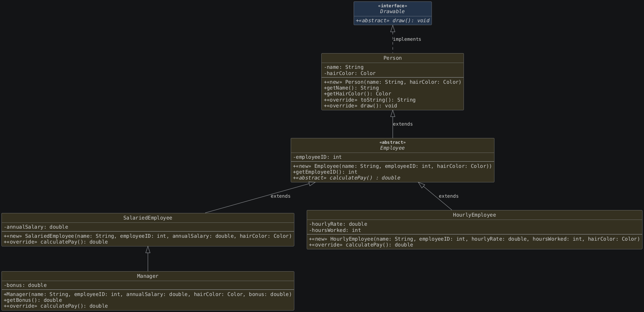Select the Person constructor line
644x312 pixels.
point(393,82)
